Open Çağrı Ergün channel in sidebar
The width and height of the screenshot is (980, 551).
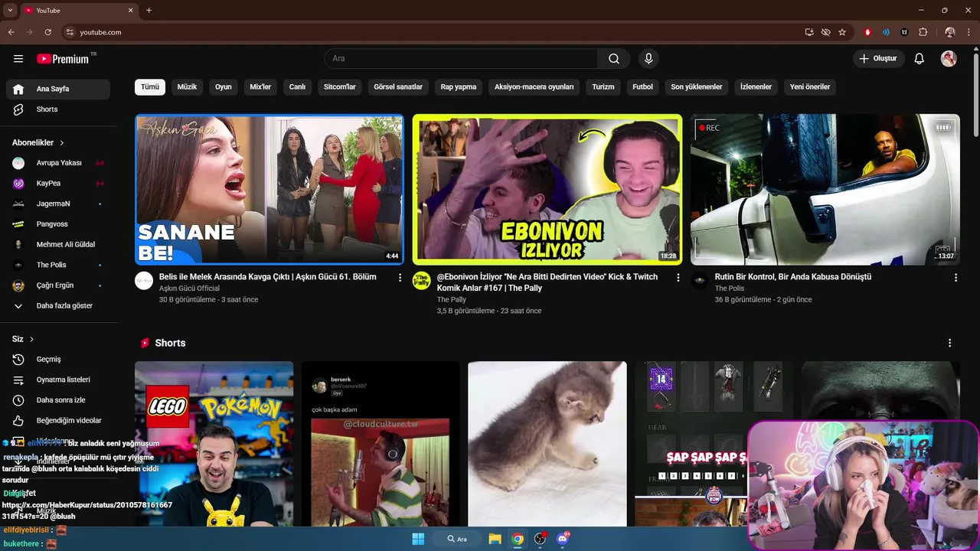click(58, 285)
